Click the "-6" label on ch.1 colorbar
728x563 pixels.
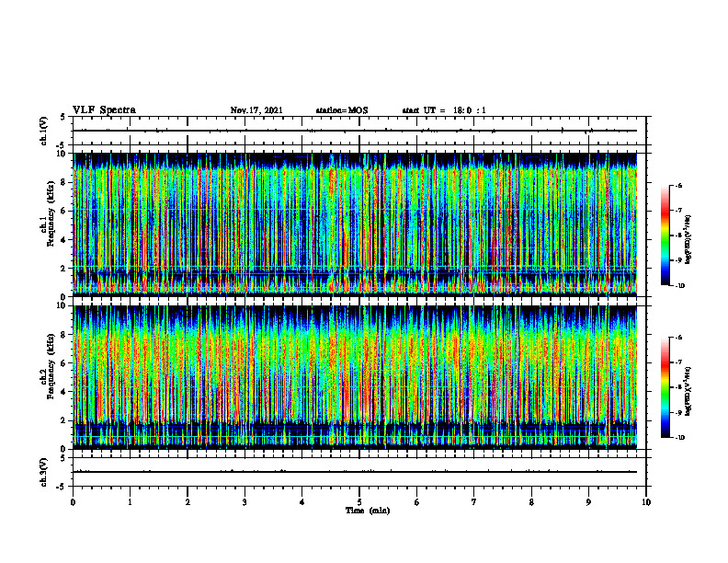[678, 185]
